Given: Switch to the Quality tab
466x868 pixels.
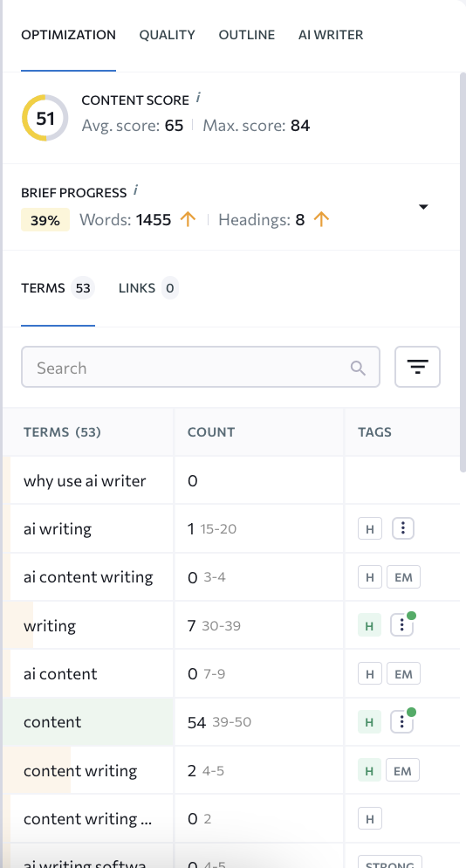Looking at the screenshot, I should coord(168,35).
